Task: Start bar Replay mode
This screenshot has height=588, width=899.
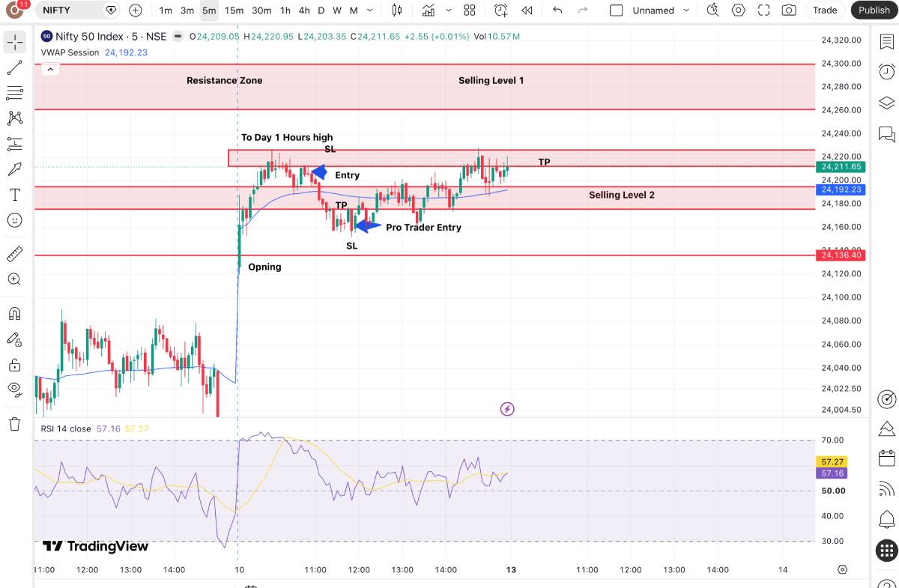Action: click(527, 10)
